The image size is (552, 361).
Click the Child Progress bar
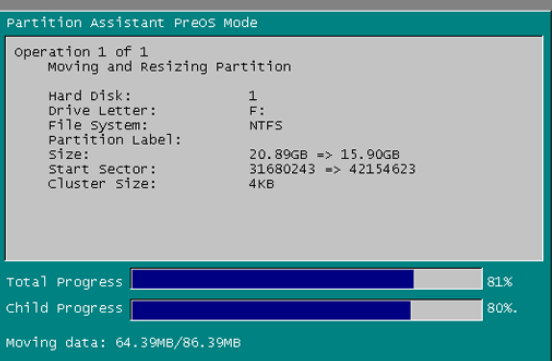[x=306, y=310]
